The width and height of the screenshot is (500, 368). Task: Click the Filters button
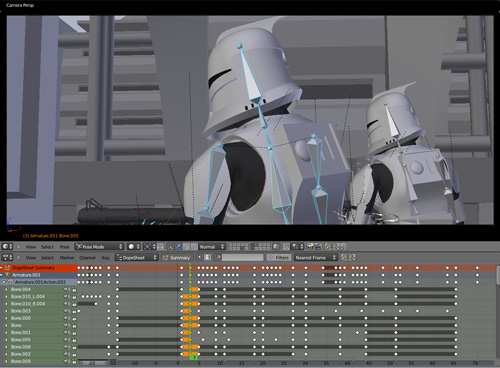(279, 257)
